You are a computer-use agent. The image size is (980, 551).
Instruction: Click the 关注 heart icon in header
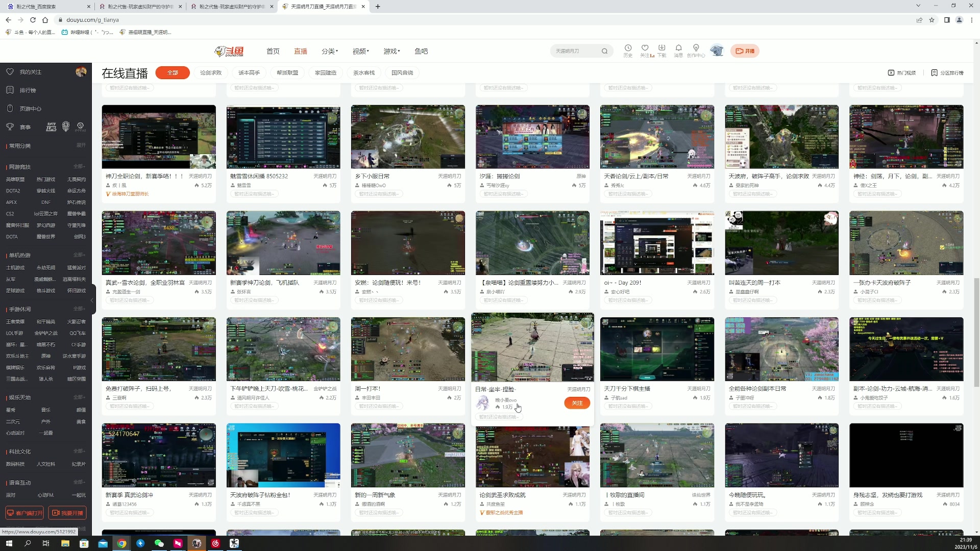click(x=645, y=48)
